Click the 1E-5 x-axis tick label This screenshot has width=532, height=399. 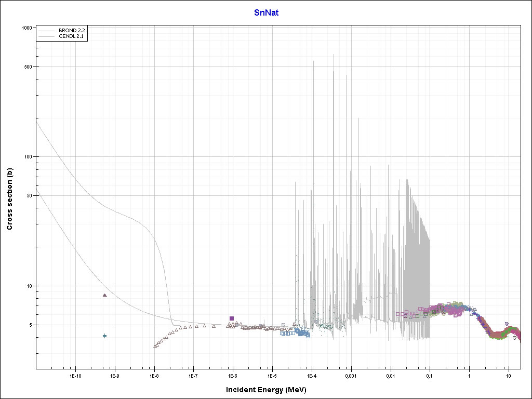click(271, 375)
